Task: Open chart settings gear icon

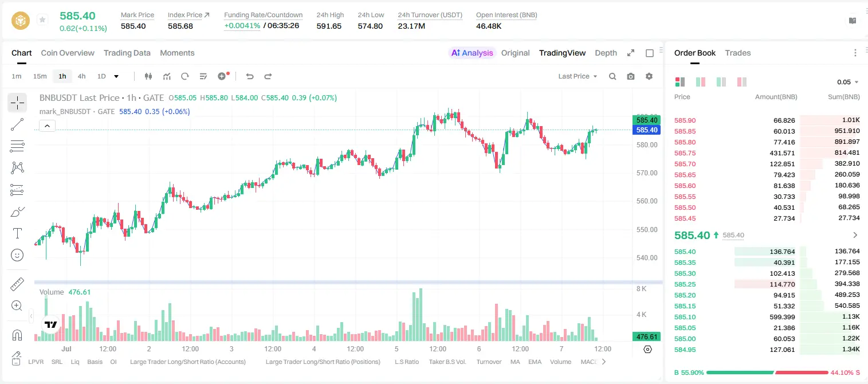Action: (649, 76)
